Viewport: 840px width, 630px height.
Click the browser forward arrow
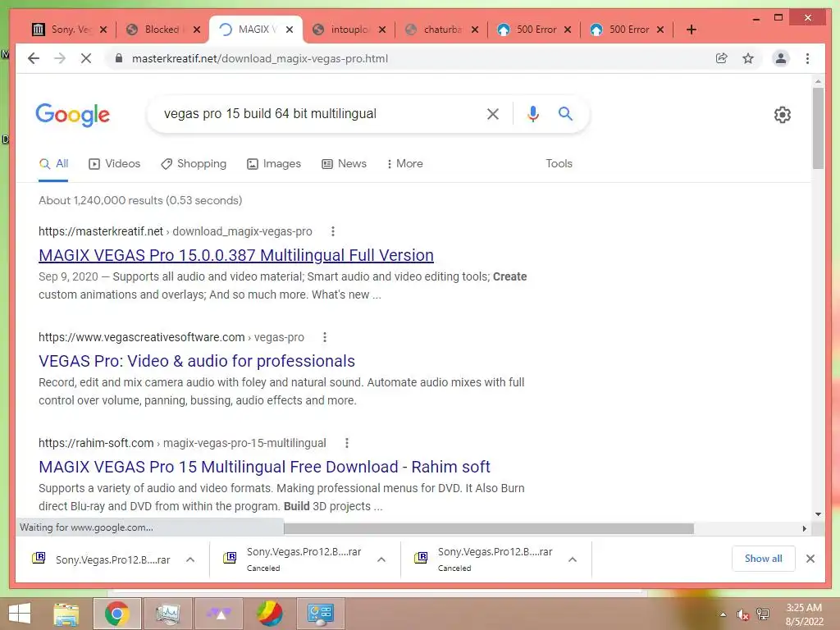pyautogui.click(x=60, y=58)
